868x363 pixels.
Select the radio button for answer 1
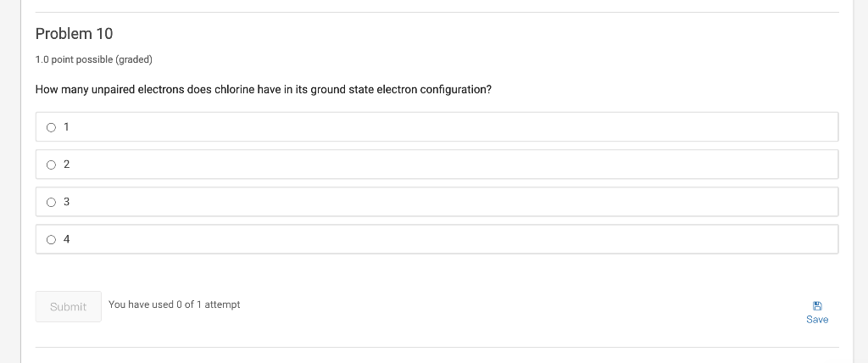coord(52,127)
